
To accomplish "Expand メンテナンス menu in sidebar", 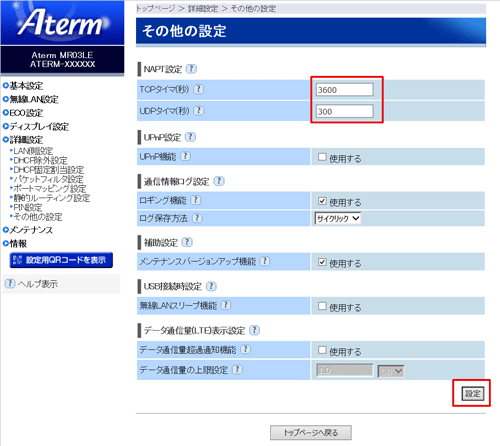I will (x=28, y=230).
